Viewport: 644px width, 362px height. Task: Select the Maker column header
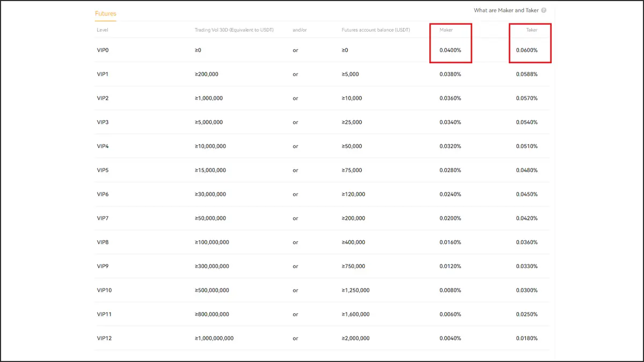pyautogui.click(x=446, y=30)
